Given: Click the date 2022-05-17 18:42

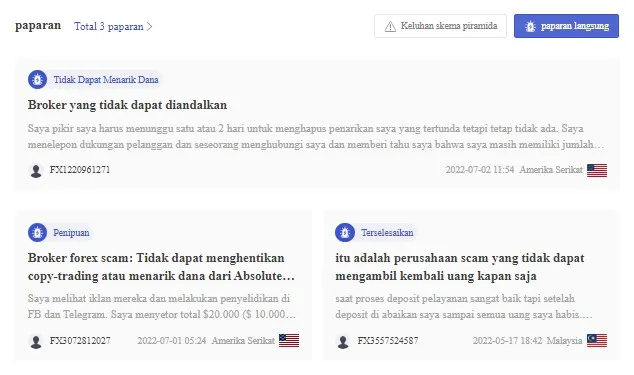Looking at the screenshot, I should (507, 341).
